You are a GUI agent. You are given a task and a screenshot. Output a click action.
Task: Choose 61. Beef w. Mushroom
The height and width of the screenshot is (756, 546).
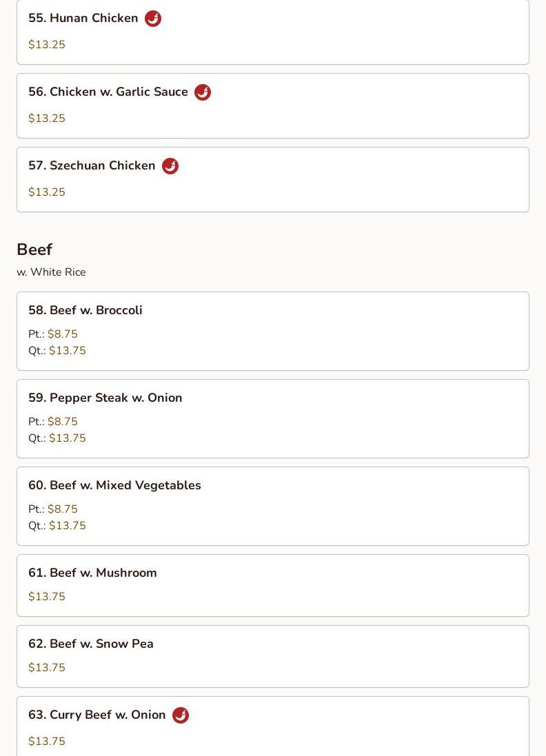(x=273, y=585)
